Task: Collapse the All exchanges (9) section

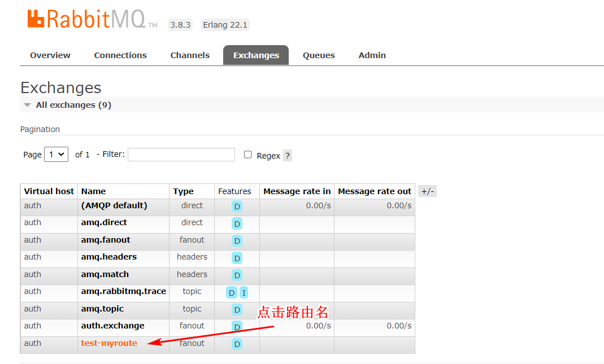Action: tap(73, 105)
